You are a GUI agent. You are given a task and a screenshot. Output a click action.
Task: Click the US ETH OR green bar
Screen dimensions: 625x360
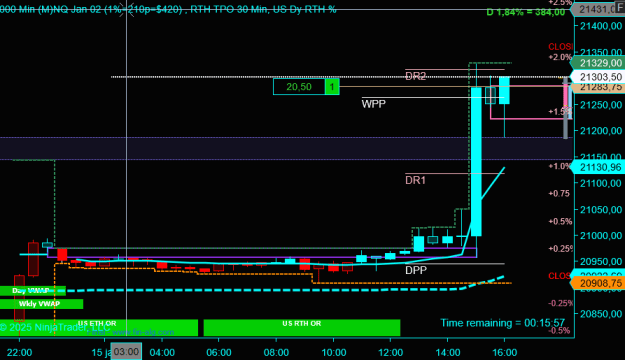(98, 327)
